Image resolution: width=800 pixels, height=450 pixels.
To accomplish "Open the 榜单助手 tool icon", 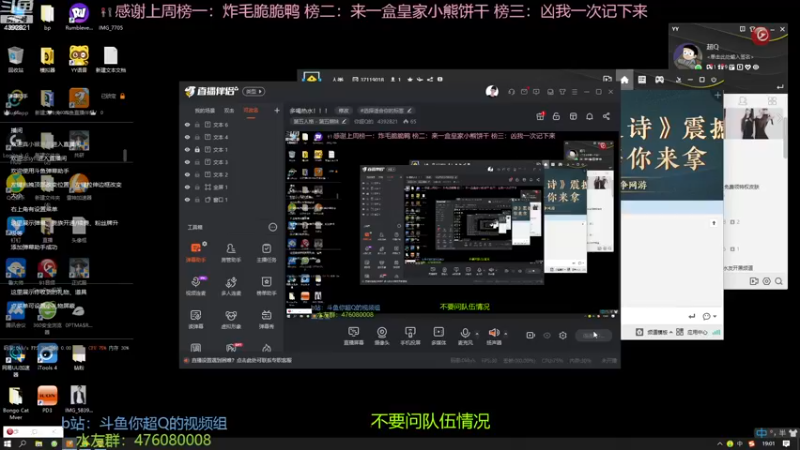I will pos(266,286).
